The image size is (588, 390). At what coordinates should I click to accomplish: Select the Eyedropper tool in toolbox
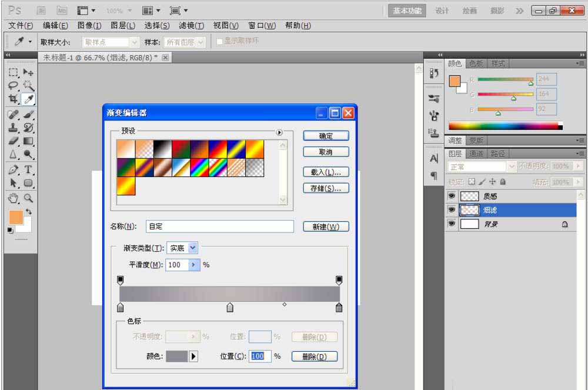[x=28, y=99]
